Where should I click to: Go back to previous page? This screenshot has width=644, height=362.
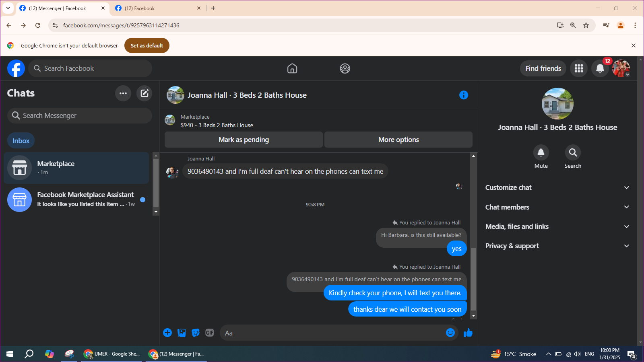pyautogui.click(x=9, y=25)
